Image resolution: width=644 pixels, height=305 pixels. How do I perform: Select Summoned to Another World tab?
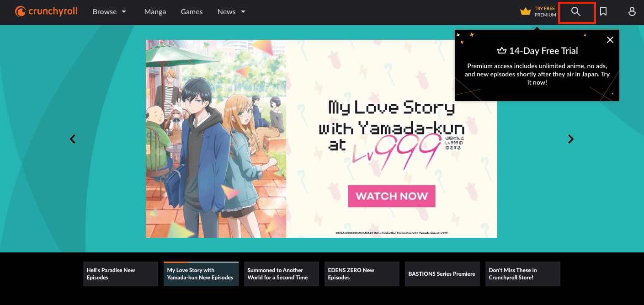(x=282, y=274)
